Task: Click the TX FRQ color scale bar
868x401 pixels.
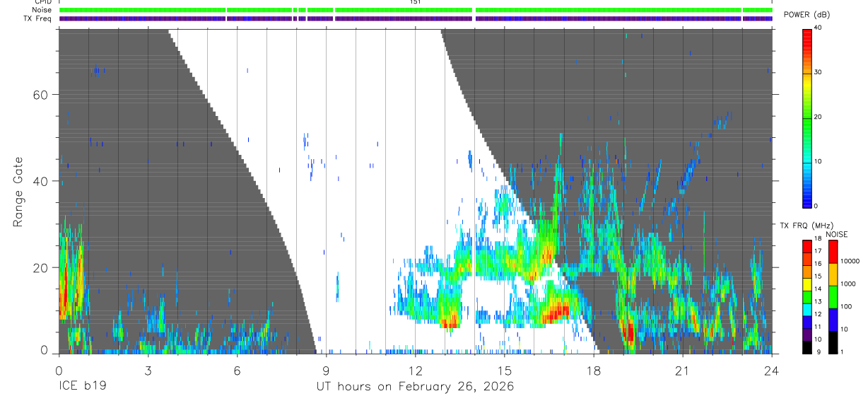Action: click(x=807, y=296)
